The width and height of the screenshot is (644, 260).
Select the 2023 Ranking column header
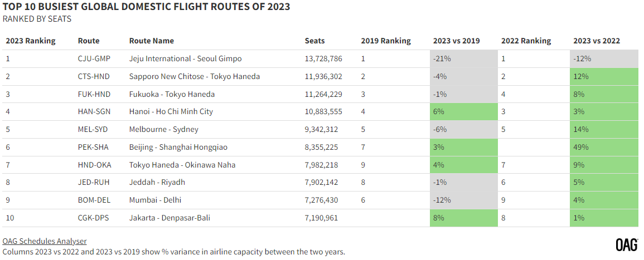pos(31,41)
